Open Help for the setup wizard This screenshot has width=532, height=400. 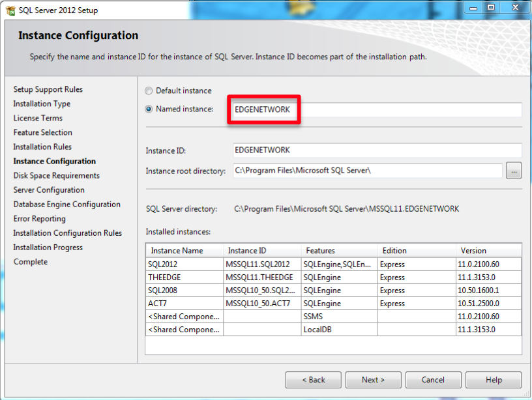494,380
